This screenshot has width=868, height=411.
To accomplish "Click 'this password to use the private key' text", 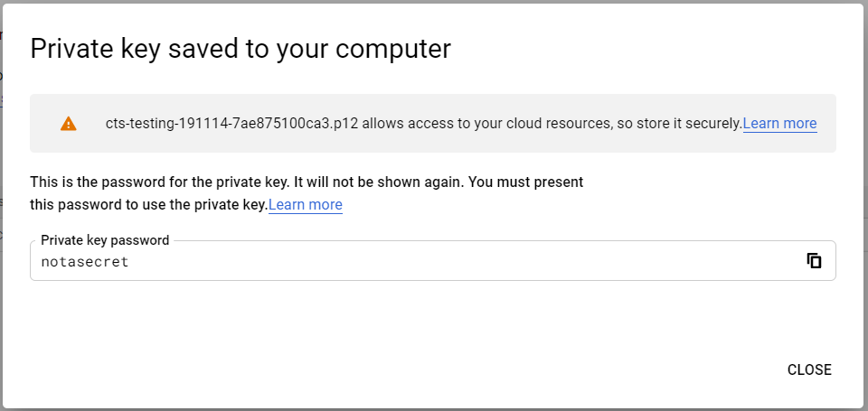I will pos(149,205).
